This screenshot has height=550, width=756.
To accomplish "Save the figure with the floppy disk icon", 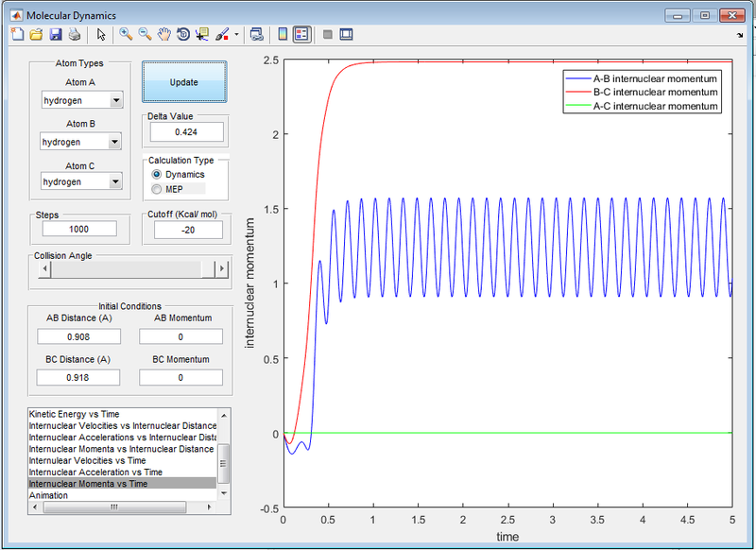I will click(x=55, y=35).
